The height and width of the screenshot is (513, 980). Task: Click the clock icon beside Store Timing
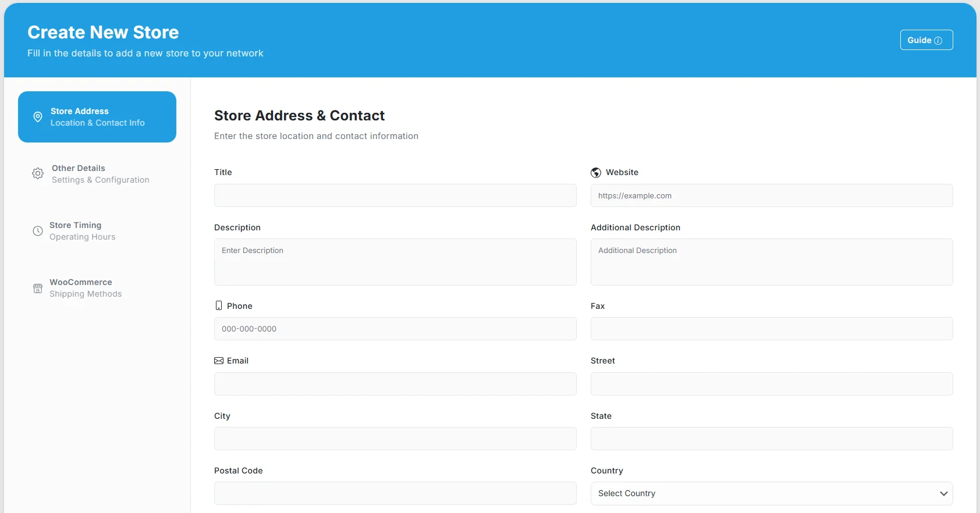pos(38,231)
